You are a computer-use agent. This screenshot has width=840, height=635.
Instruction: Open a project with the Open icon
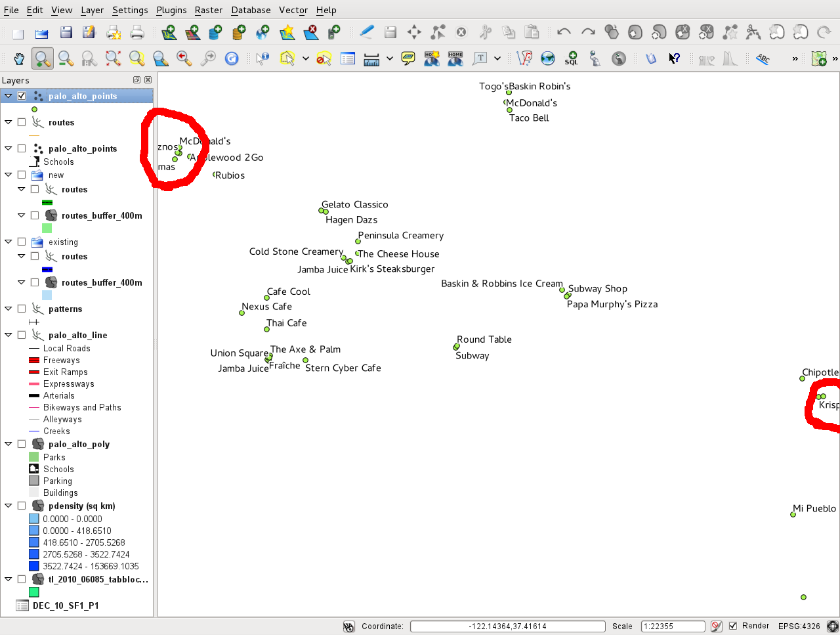point(42,32)
